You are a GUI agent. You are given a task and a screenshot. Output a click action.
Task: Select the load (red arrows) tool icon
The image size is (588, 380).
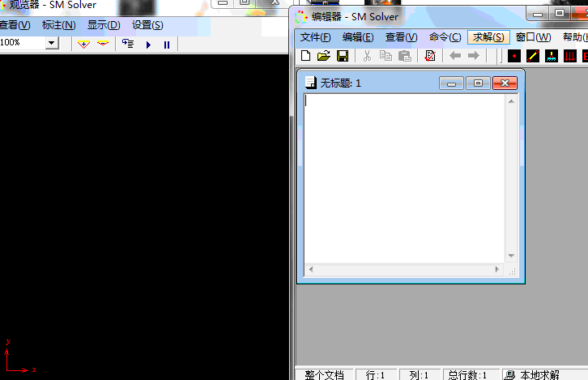(x=569, y=56)
